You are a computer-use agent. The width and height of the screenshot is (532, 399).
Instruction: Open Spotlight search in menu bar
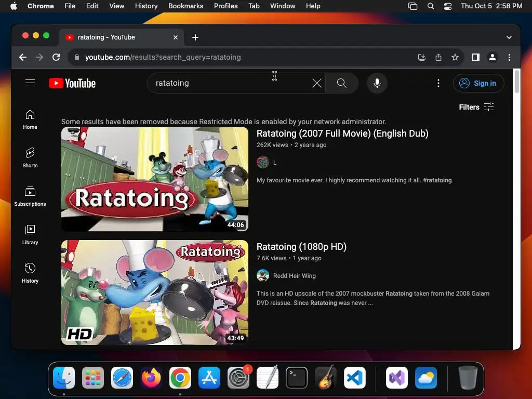(x=431, y=6)
